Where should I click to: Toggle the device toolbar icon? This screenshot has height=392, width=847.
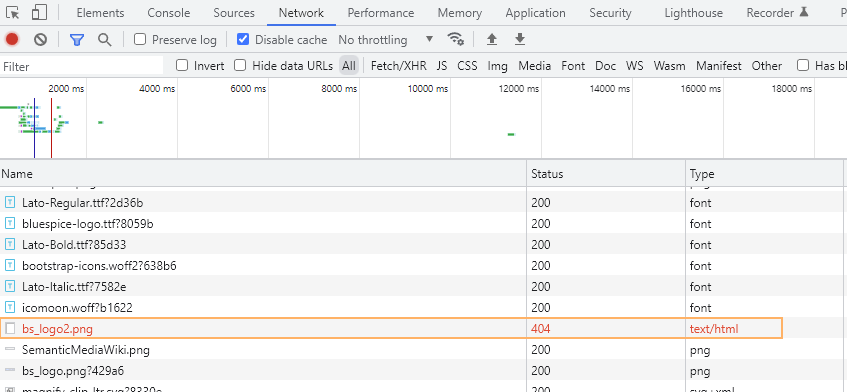(x=39, y=12)
